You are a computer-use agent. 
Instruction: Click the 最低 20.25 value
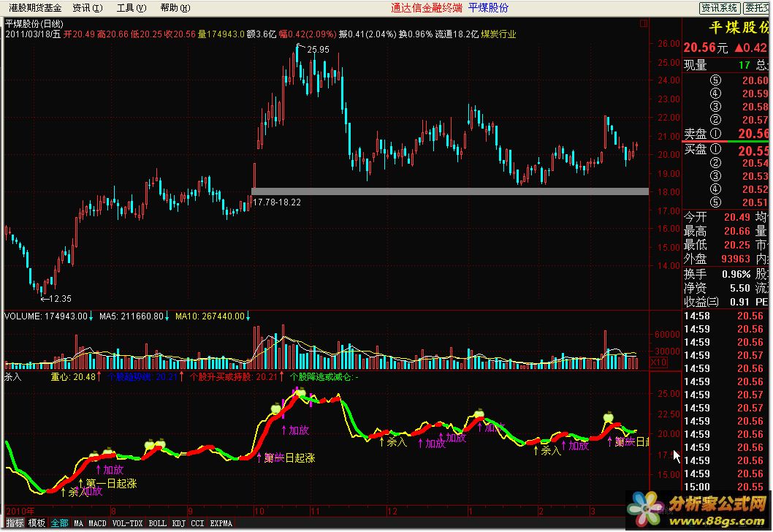pyautogui.click(x=737, y=245)
